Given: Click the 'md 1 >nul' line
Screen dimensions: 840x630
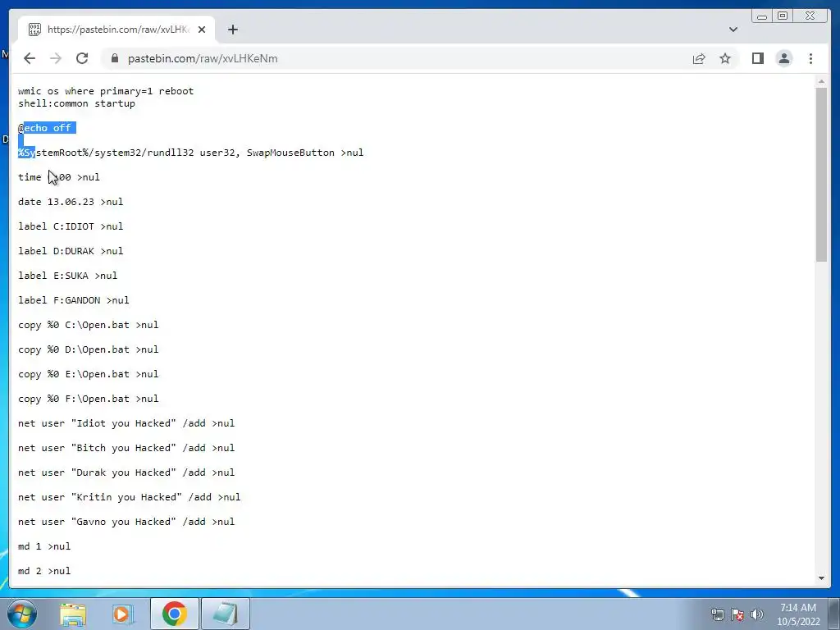Looking at the screenshot, I should tap(44, 547).
